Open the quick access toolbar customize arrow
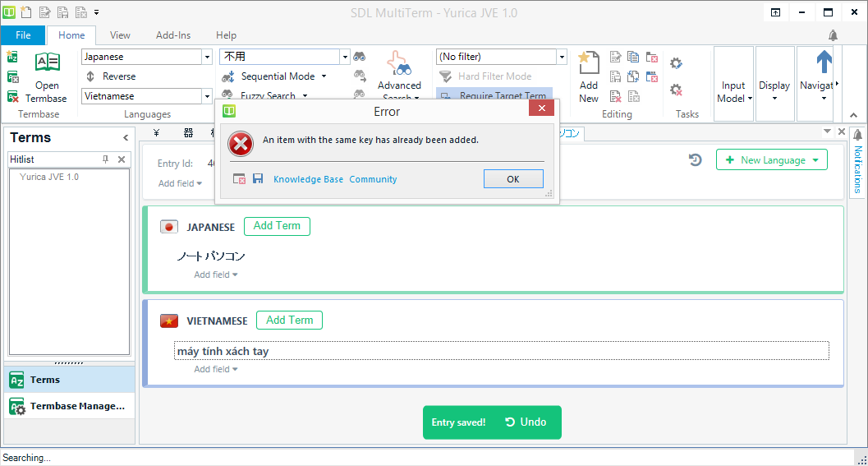The image size is (868, 466). pos(96,12)
